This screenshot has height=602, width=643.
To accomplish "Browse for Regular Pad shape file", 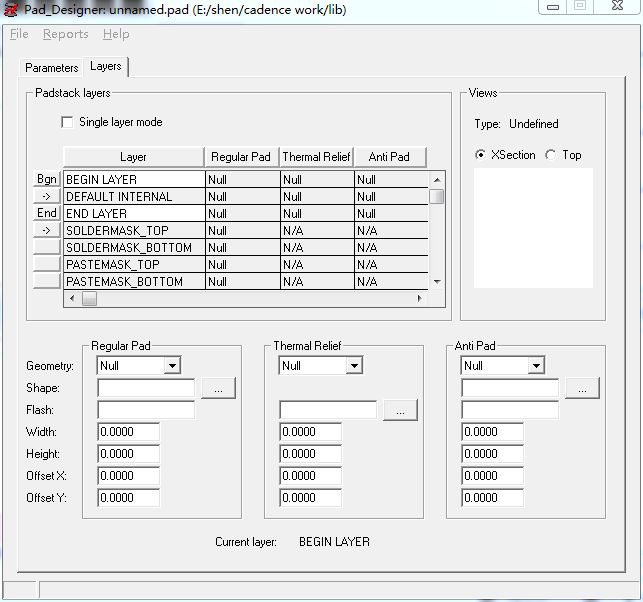I will click(218, 388).
